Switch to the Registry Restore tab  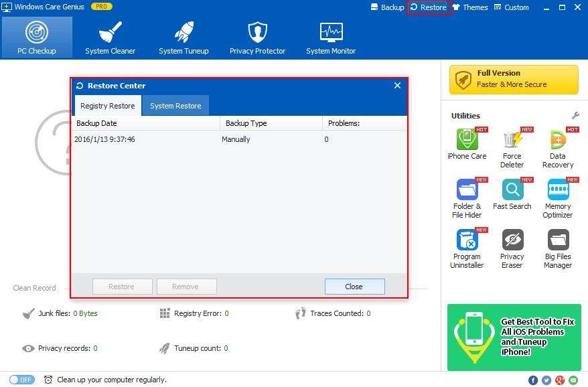108,106
